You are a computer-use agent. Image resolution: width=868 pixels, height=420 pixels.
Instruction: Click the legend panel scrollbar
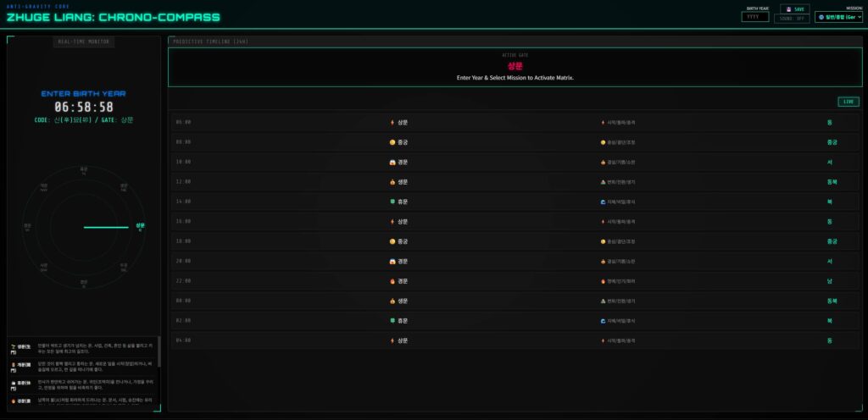click(159, 351)
